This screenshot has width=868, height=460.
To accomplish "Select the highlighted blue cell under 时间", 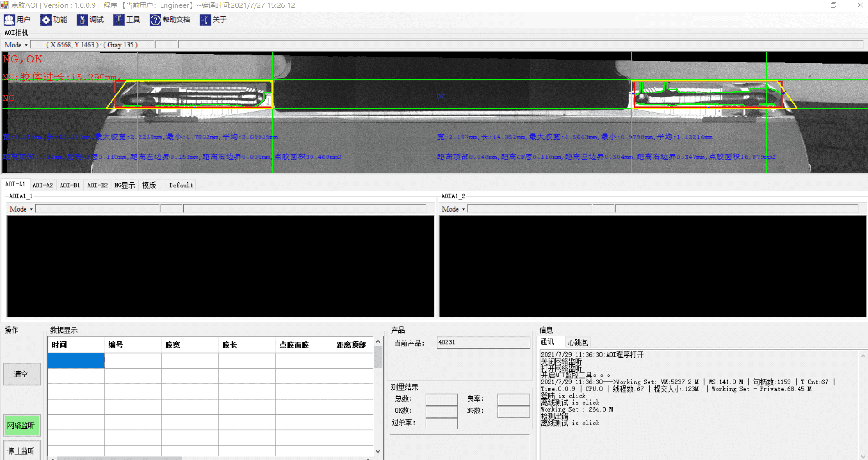I will point(76,361).
